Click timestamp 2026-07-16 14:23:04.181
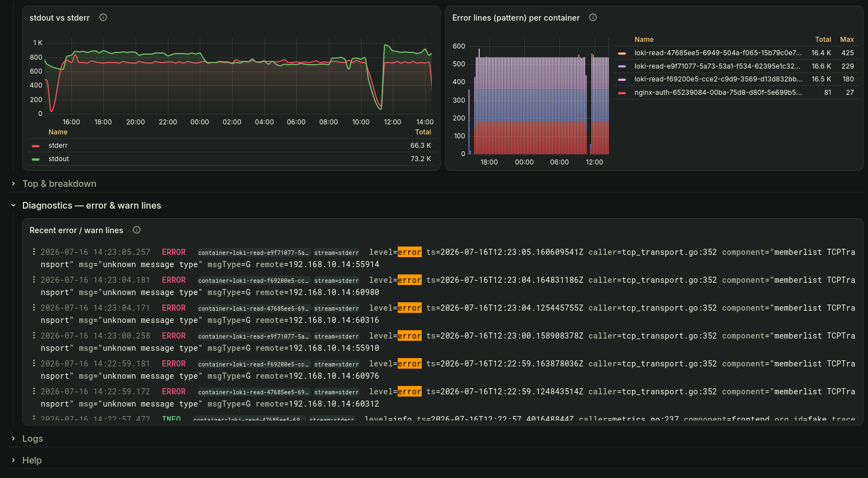The image size is (868, 478). [95, 280]
